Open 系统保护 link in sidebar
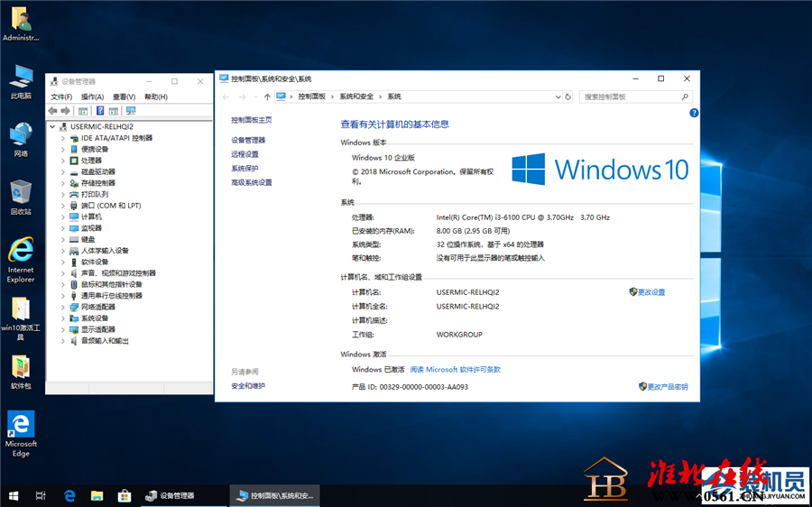812x507 pixels. pos(245,169)
